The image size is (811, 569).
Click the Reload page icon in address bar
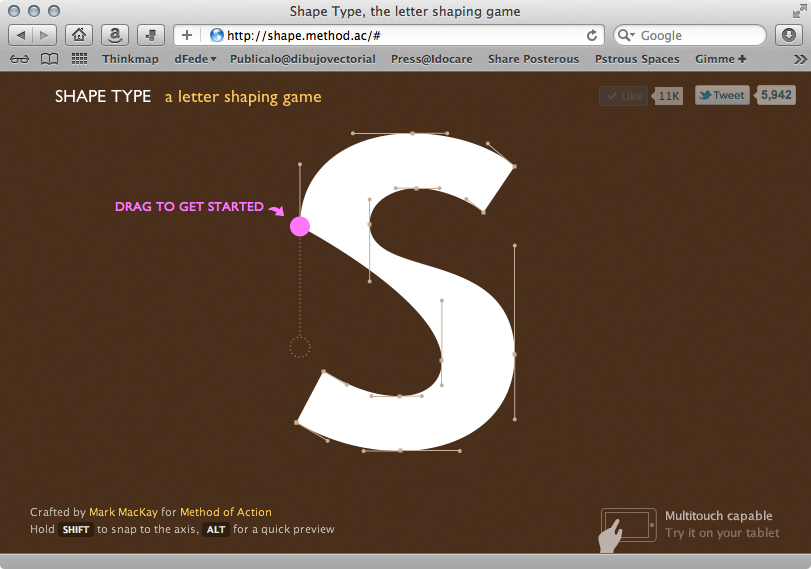tap(592, 35)
